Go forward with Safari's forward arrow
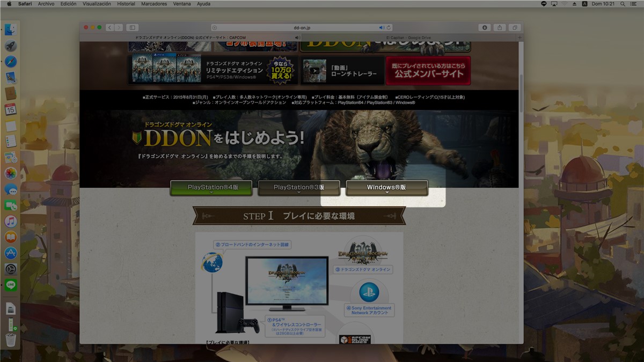Image resolution: width=644 pixels, height=362 pixels. (x=119, y=27)
